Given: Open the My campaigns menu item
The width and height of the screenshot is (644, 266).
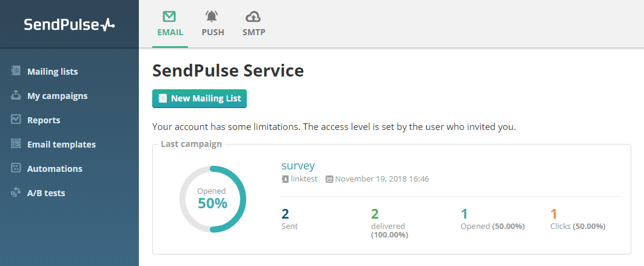Looking at the screenshot, I should [x=57, y=96].
